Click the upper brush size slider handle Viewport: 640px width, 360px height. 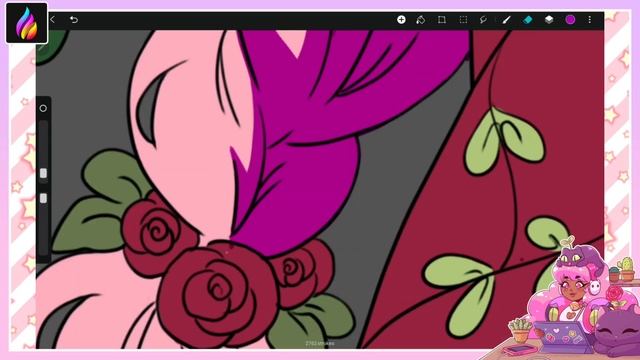click(43, 173)
